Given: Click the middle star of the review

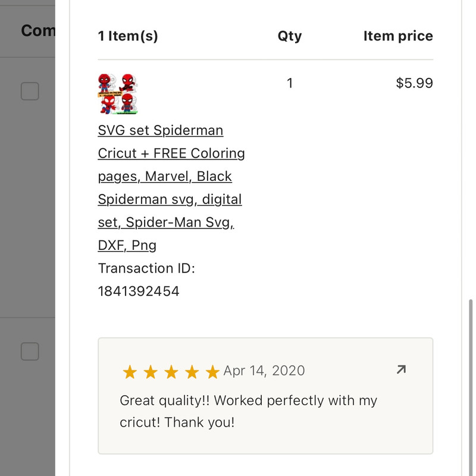Looking at the screenshot, I should pyautogui.click(x=171, y=372).
